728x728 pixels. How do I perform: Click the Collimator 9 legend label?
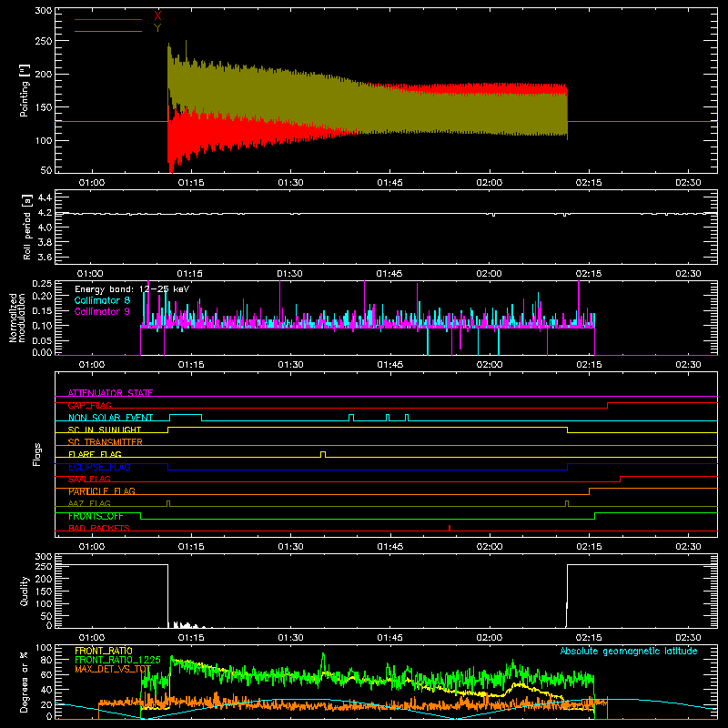coord(102,311)
